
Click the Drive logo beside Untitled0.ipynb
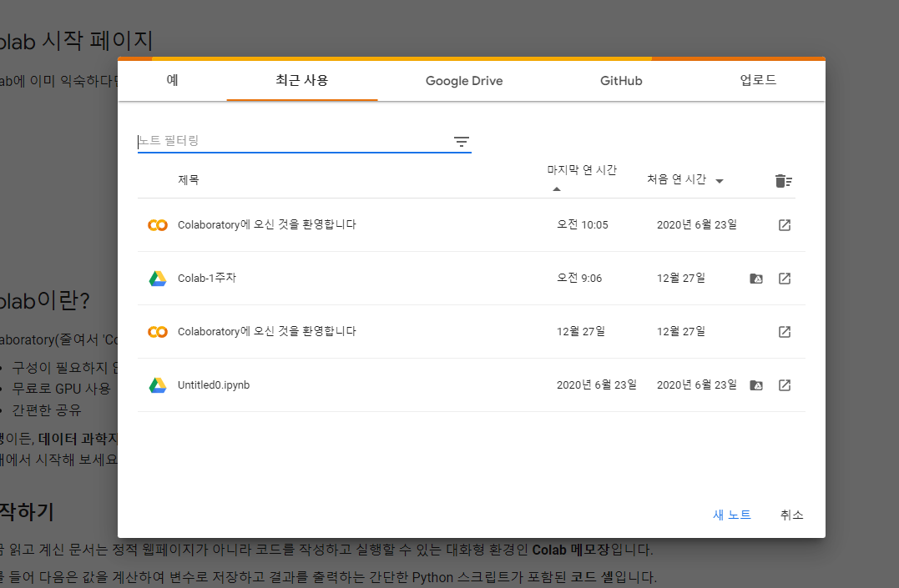(x=158, y=385)
